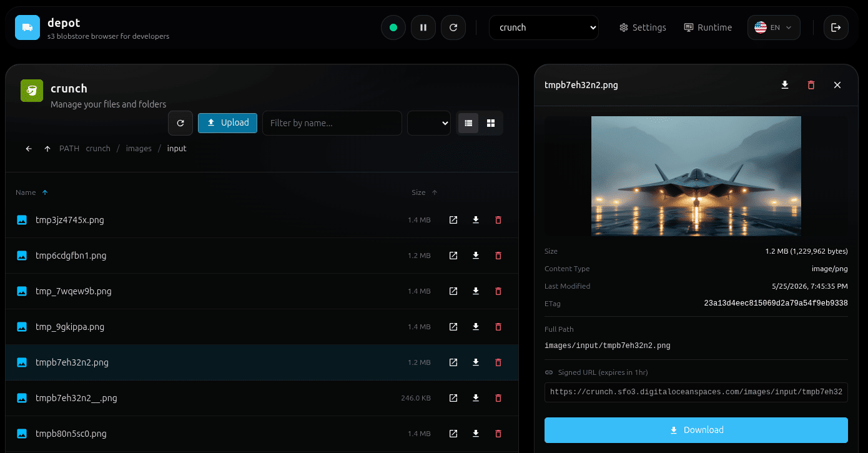
Task: Click the jet preview image
Action: click(x=696, y=176)
